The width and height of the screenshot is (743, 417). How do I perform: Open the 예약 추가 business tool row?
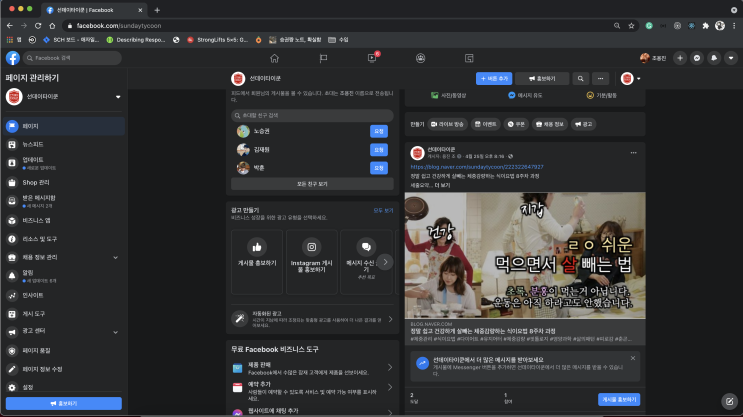coord(312,388)
